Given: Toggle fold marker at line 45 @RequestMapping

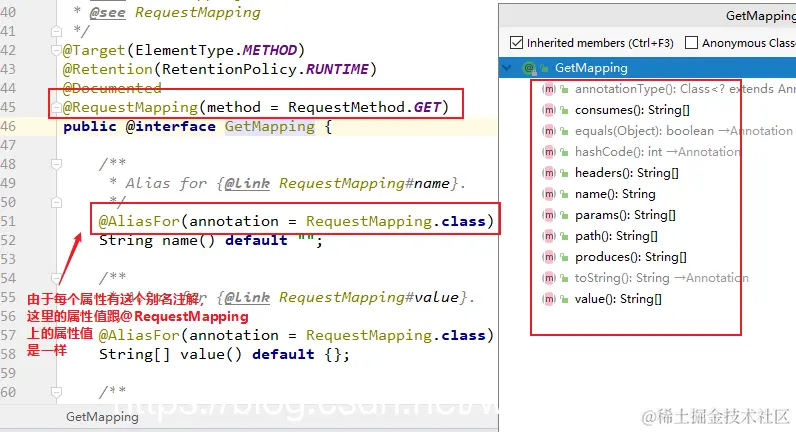Looking at the screenshot, I should pyautogui.click(x=56, y=108).
